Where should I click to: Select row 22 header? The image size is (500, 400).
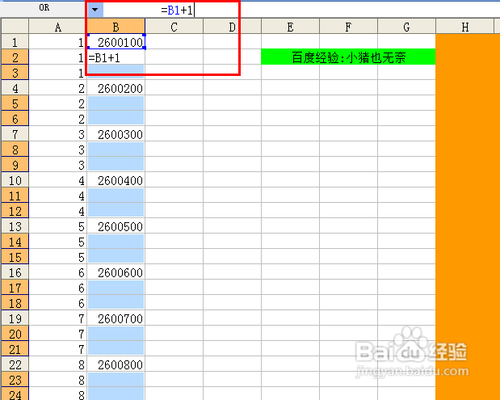click(x=15, y=364)
